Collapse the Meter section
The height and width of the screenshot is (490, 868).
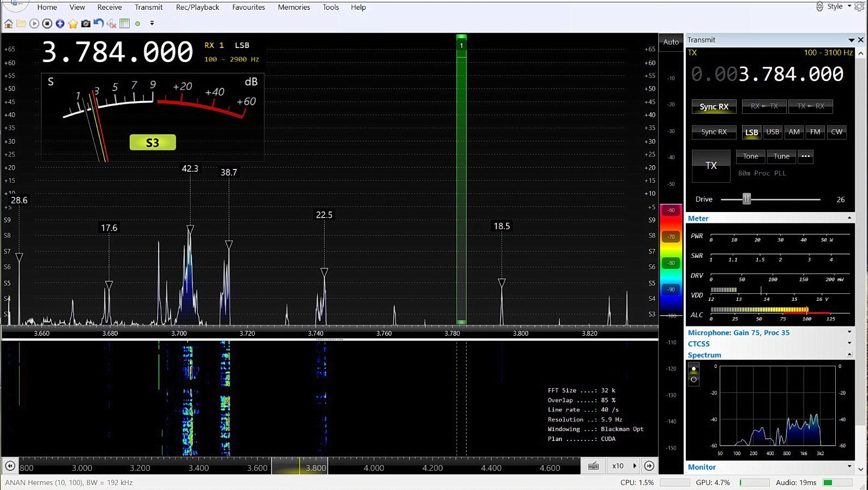[x=849, y=218]
